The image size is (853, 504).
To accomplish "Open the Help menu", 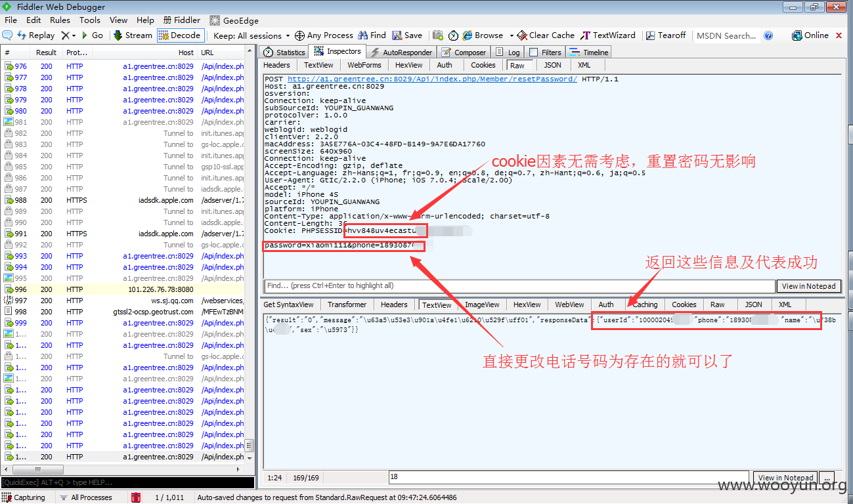I will [145, 20].
